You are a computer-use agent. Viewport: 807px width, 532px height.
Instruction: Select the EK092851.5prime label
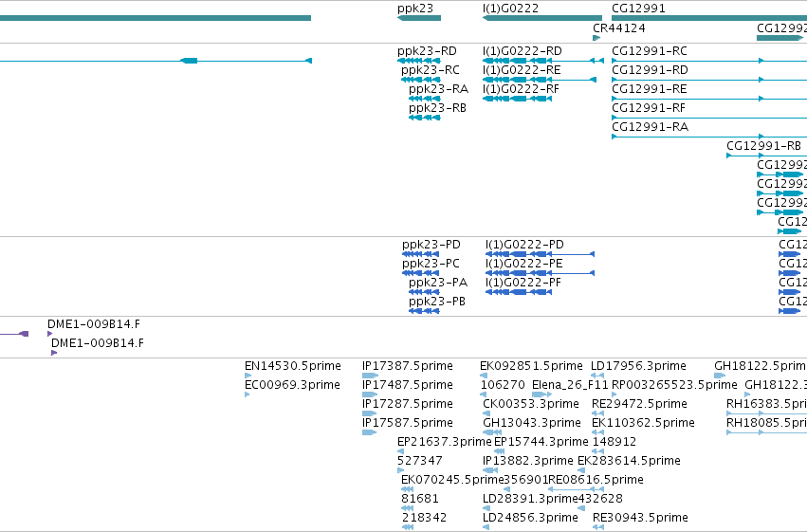[531, 366]
